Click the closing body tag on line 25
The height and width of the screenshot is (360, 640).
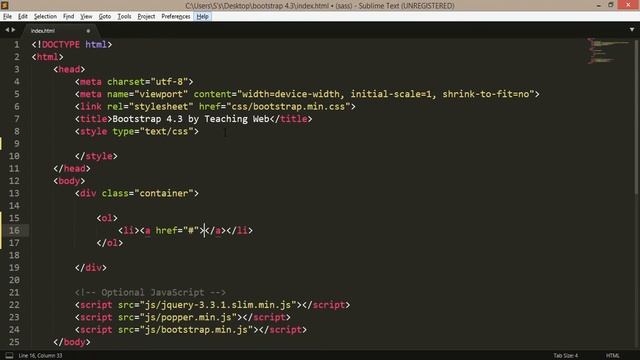pos(72,342)
